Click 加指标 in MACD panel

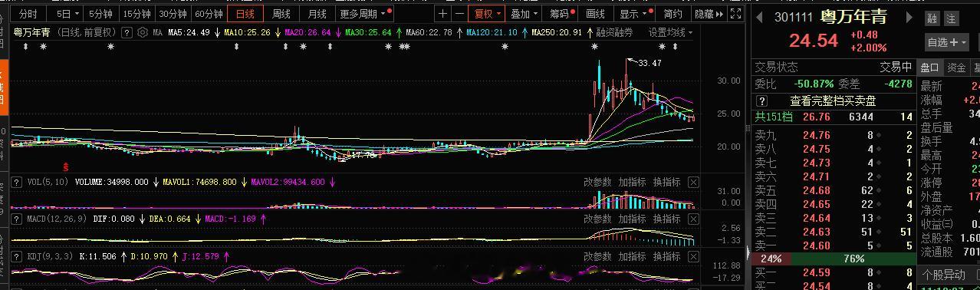pos(633,219)
